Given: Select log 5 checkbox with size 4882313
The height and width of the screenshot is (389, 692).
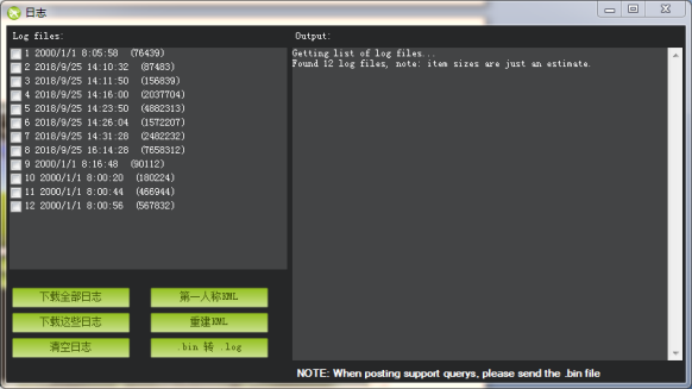Looking at the screenshot, I should (x=16, y=109).
